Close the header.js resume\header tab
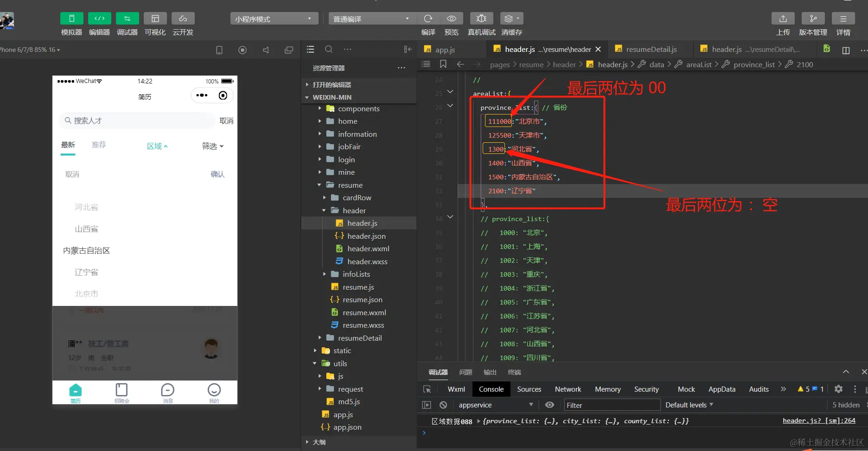868x451 pixels. [x=598, y=49]
